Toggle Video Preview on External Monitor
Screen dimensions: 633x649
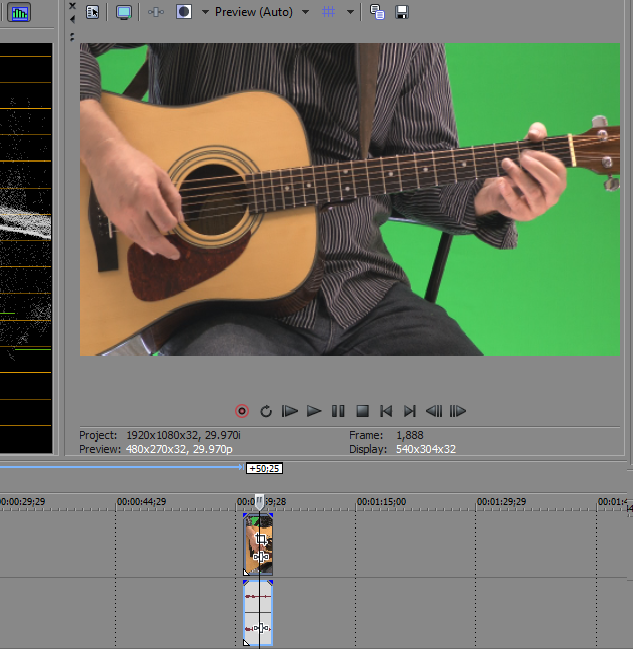pyautogui.click(x=124, y=12)
